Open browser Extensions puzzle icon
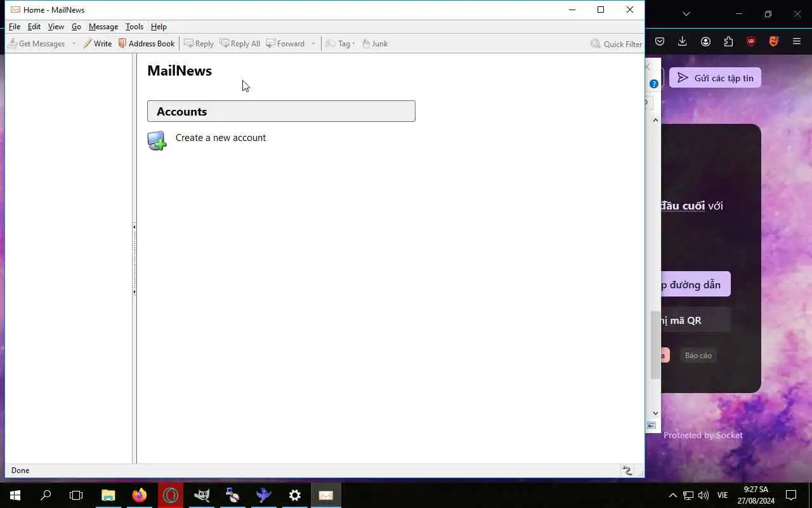The image size is (812, 508). [x=728, y=41]
